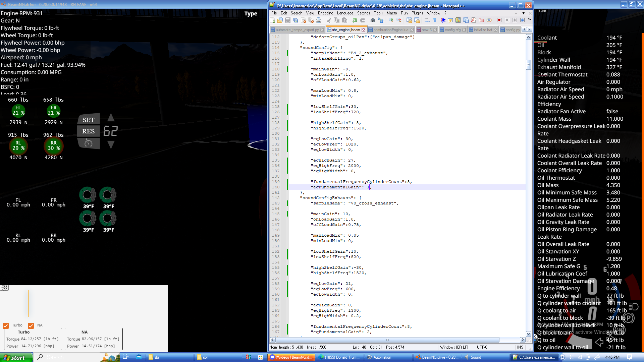Click the Undo arrow icon
Image resolution: width=644 pixels, height=362 pixels.
click(355, 20)
